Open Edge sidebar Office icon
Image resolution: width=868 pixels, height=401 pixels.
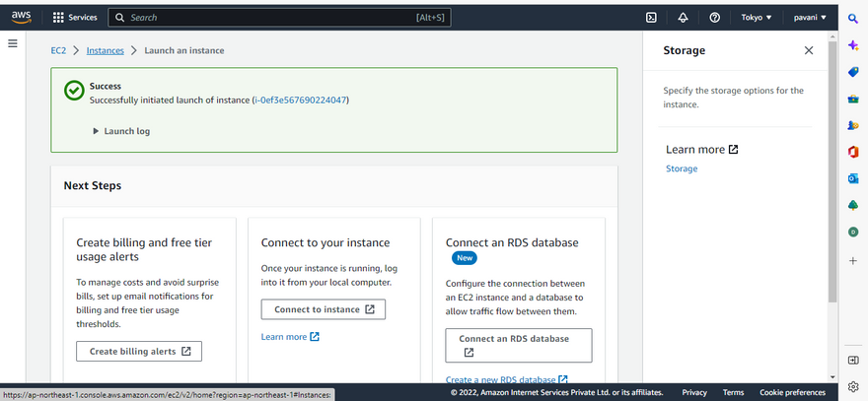click(x=853, y=152)
